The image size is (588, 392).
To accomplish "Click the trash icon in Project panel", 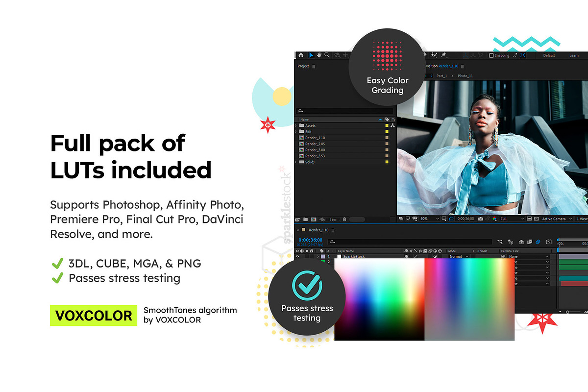I will 344,220.
